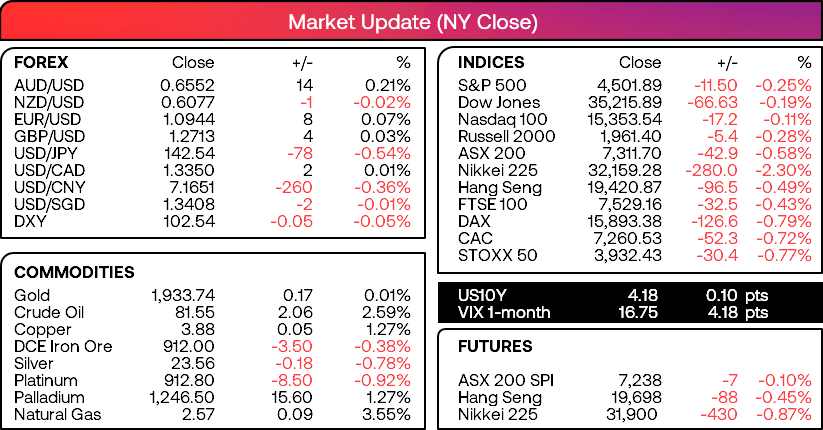
Task: Click the US10Y yield row label
Action: (x=482, y=295)
